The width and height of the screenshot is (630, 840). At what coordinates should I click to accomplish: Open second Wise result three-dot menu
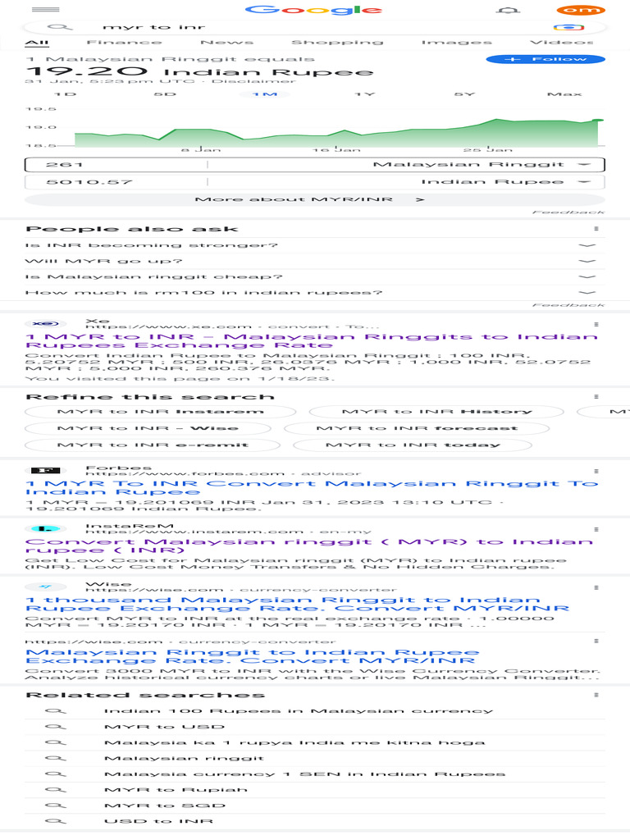(x=596, y=641)
